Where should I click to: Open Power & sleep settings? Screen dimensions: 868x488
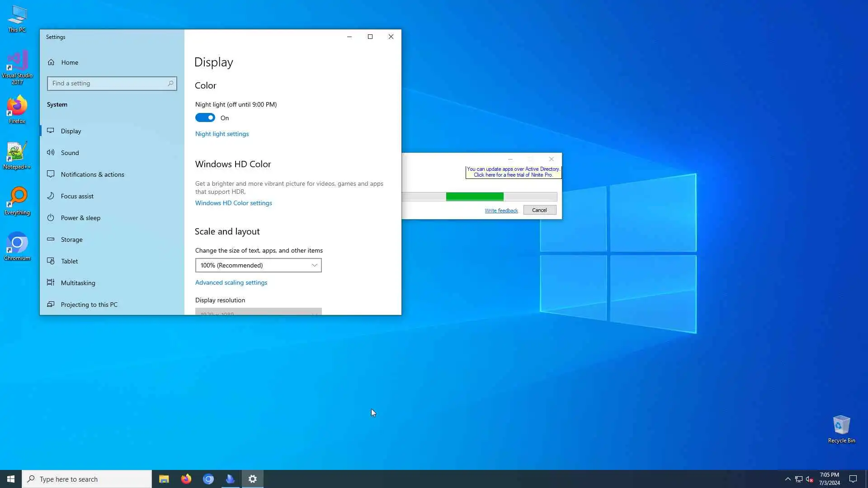coord(80,218)
